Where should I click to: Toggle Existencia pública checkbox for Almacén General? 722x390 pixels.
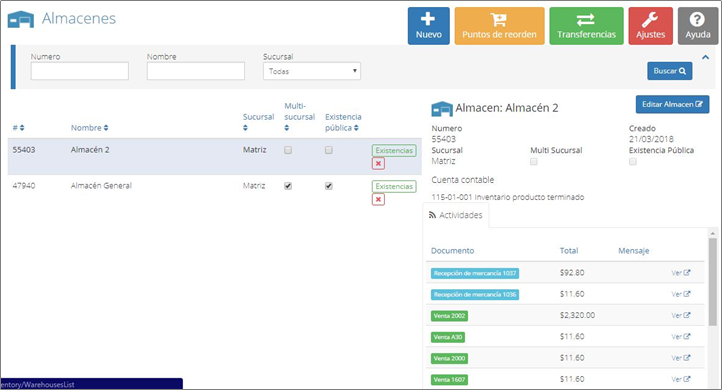[329, 186]
